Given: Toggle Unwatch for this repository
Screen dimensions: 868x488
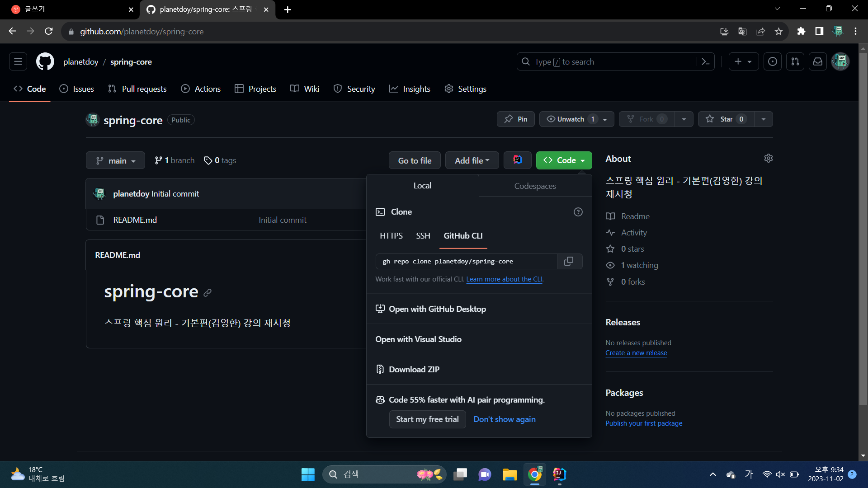Looking at the screenshot, I should [576, 119].
